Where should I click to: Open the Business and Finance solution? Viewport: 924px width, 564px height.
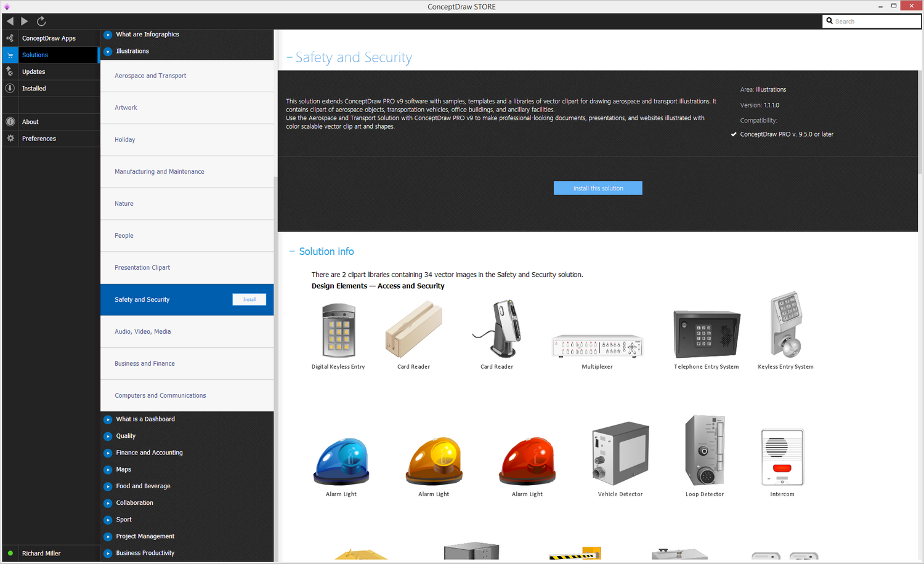pyautogui.click(x=187, y=364)
